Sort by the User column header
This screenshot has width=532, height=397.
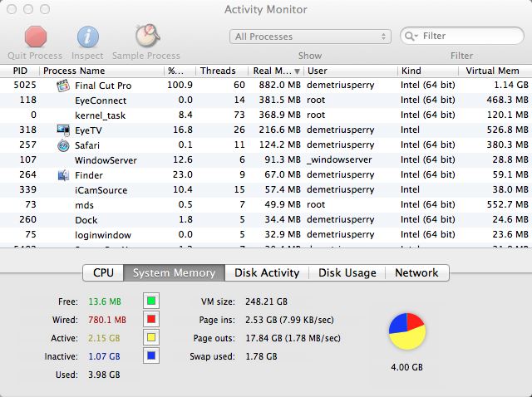[351, 71]
